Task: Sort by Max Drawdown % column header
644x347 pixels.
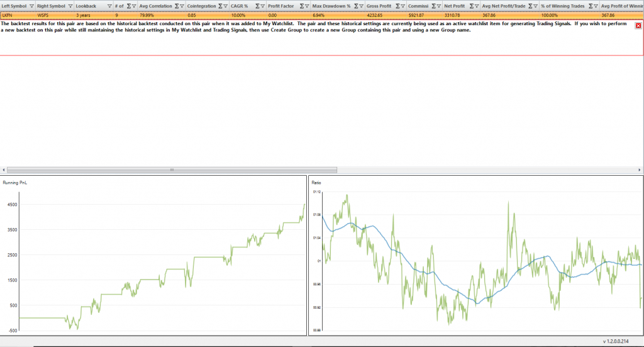Action: (331, 6)
